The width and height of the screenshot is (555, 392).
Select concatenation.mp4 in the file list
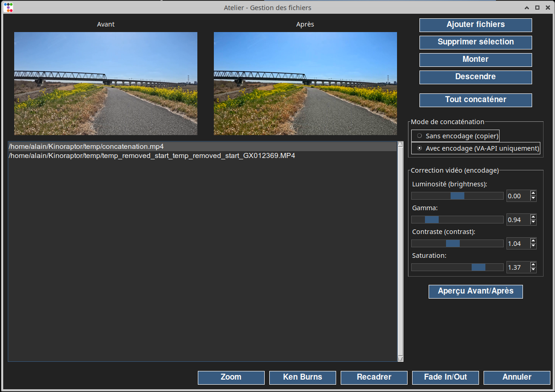tap(86, 147)
